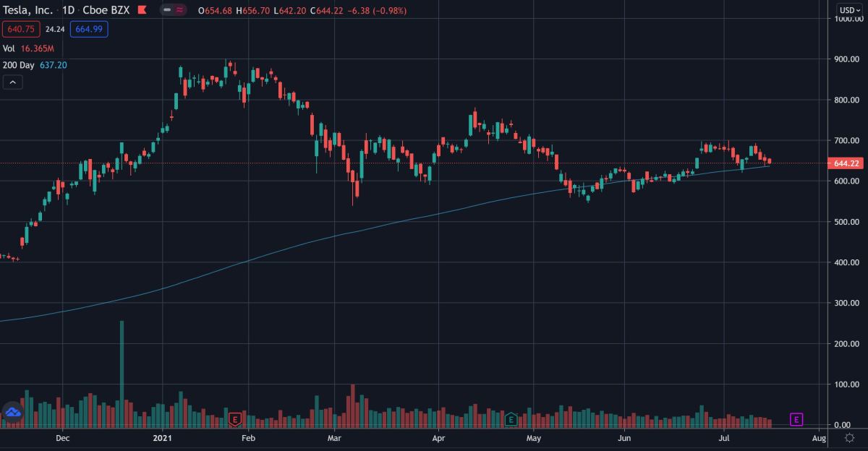Collapse the indicator legend with the chevron
The image size is (868, 451).
click(13, 82)
